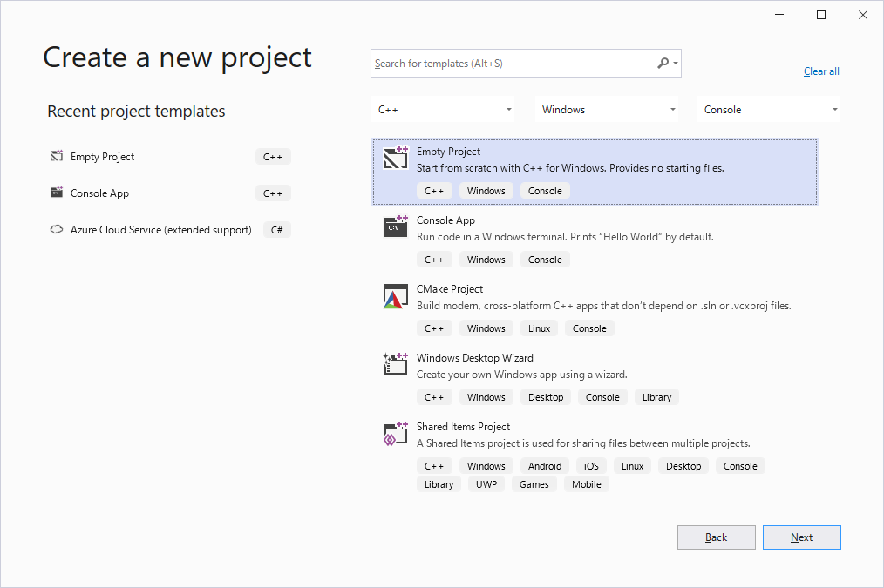Click the Console App template icon
The image size is (884, 588).
[x=396, y=226]
